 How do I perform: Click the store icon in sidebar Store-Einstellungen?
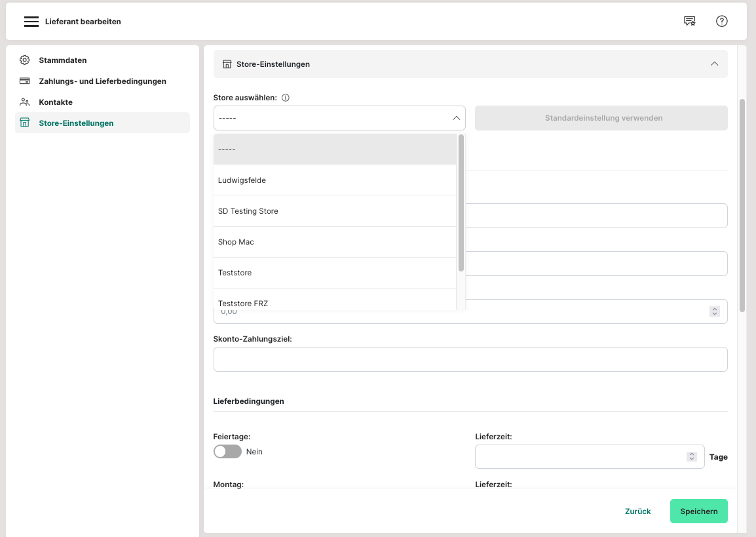25,123
